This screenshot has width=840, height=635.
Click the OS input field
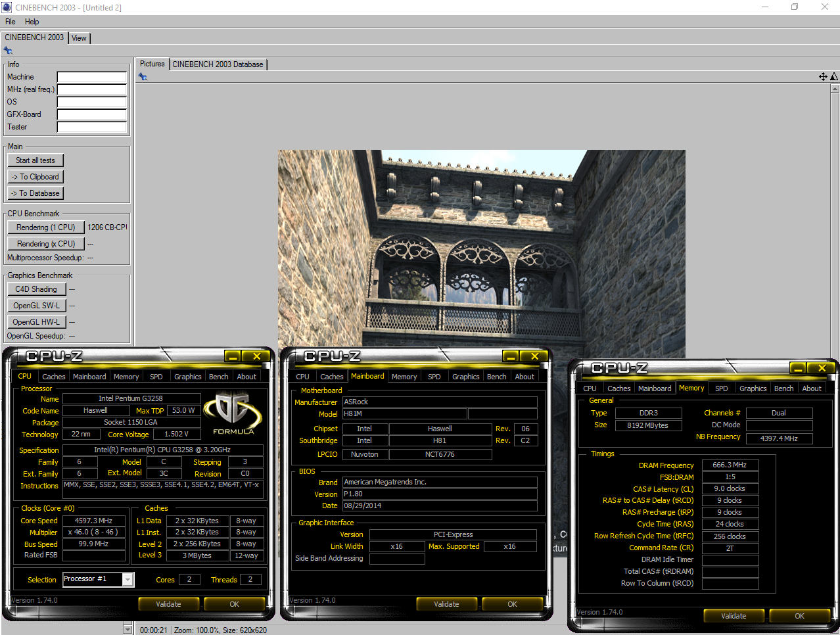[91, 102]
